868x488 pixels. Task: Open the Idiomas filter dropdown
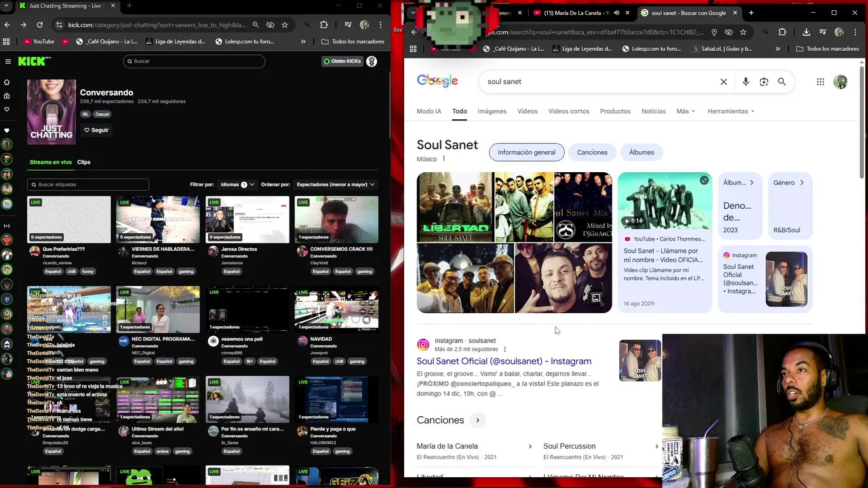pyautogui.click(x=238, y=184)
